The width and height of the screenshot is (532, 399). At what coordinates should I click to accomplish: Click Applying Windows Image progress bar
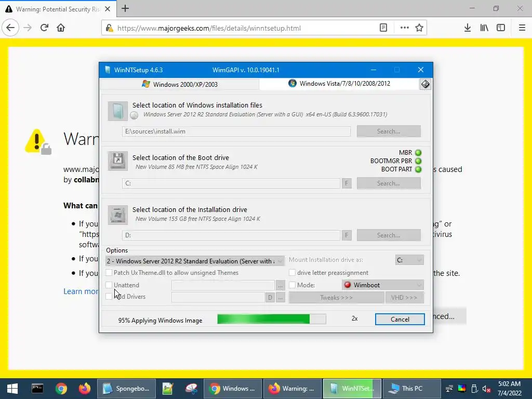pos(272,319)
